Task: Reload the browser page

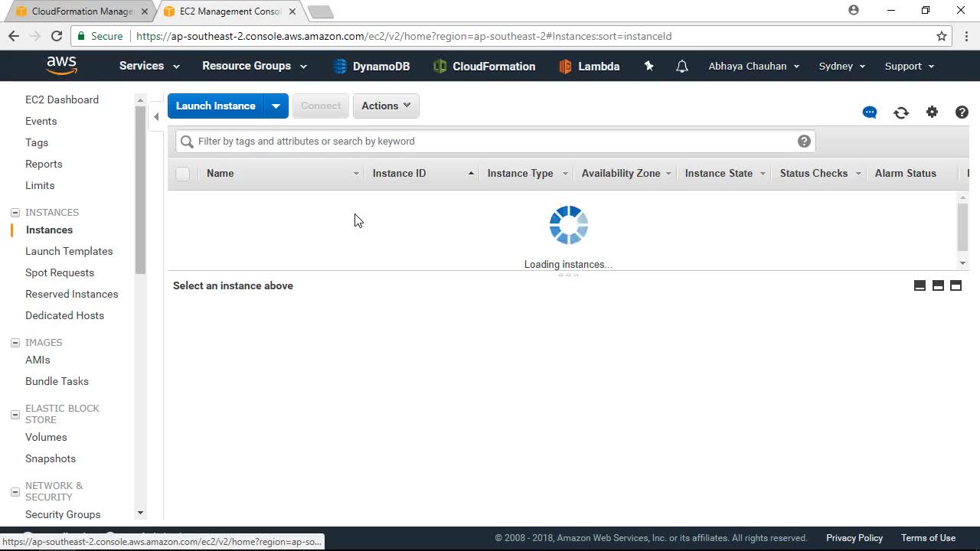Action: click(57, 36)
